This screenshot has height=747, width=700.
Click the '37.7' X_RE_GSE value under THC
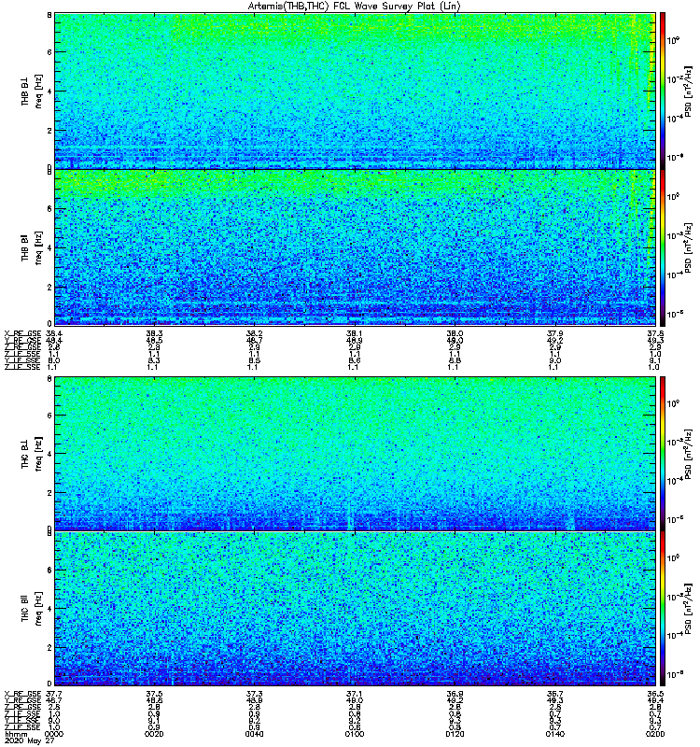(x=54, y=694)
